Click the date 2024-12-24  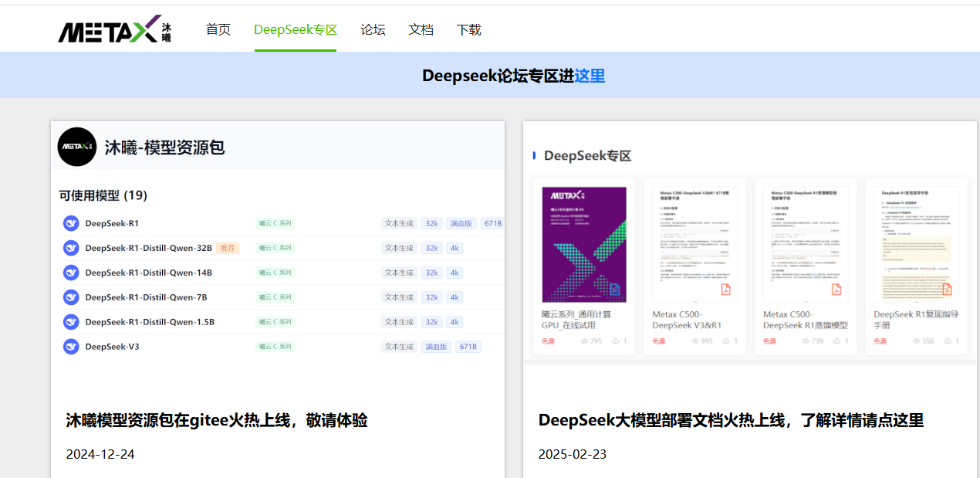100,454
